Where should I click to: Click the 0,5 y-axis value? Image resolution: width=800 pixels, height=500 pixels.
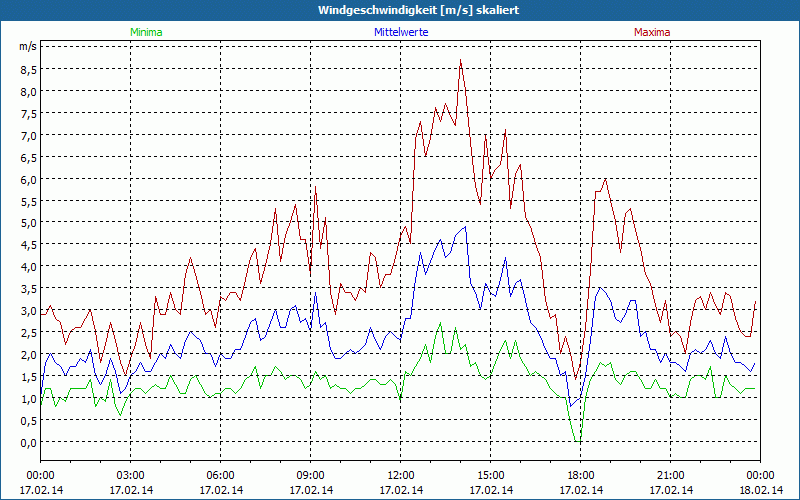(x=28, y=420)
